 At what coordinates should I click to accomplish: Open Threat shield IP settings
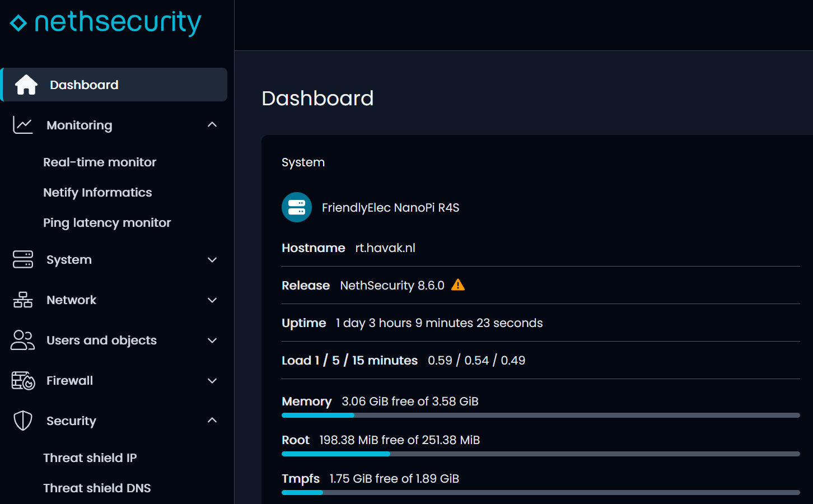90,458
